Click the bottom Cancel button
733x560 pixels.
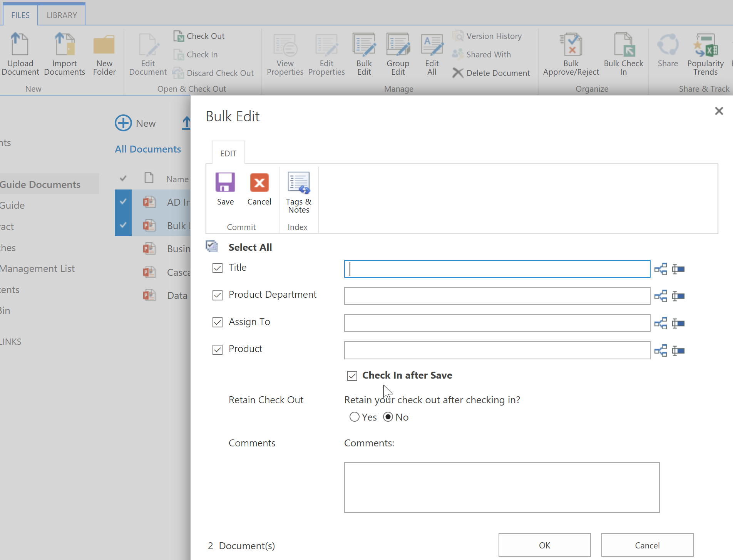(x=647, y=545)
